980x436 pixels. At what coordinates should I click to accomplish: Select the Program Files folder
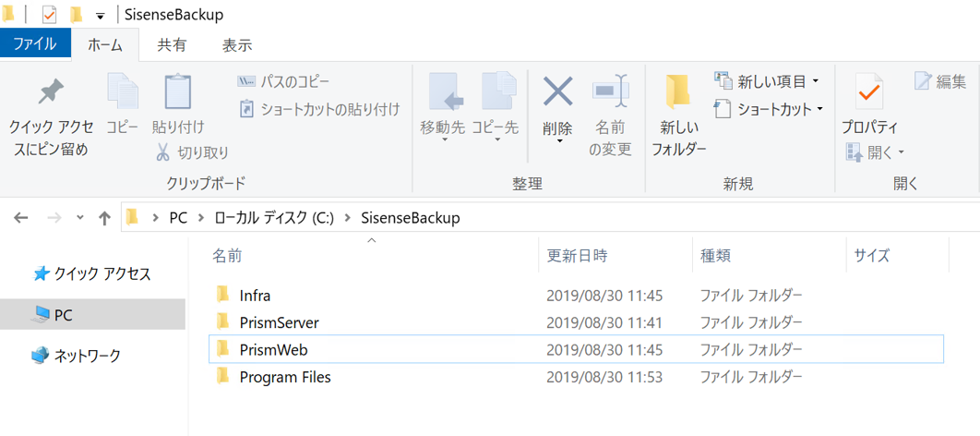click(x=575, y=377)
